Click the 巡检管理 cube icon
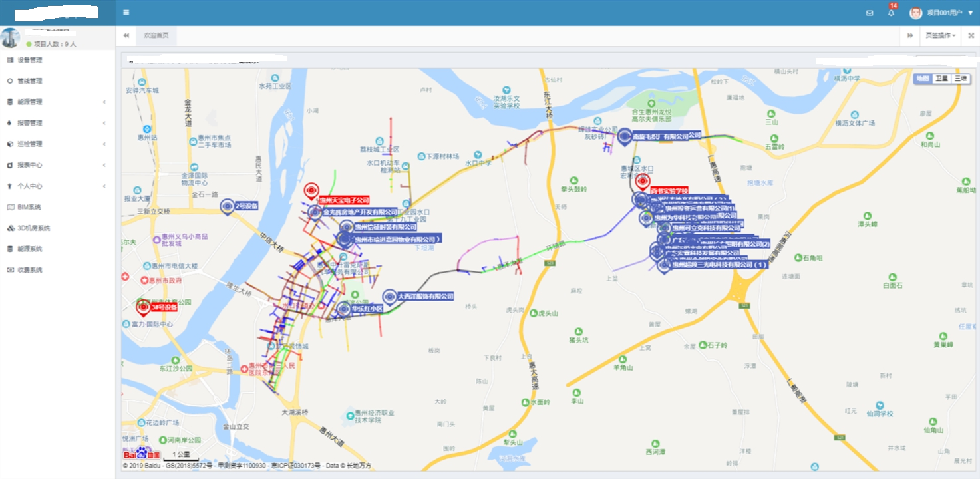 10,144
